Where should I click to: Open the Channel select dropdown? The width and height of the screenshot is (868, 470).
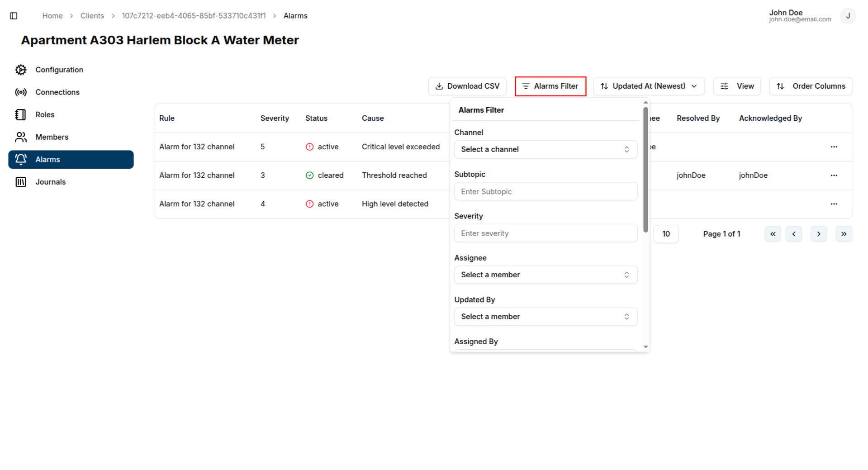pos(545,150)
